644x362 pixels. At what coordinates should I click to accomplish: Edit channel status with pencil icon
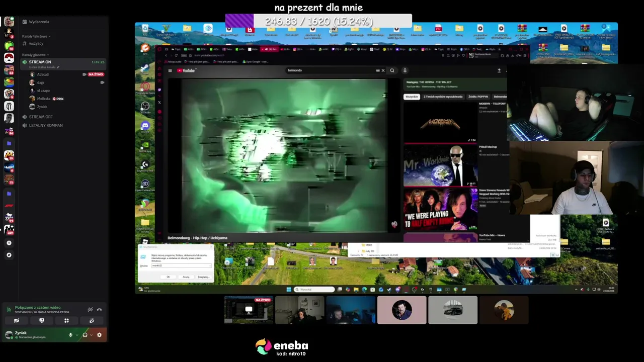(x=58, y=67)
